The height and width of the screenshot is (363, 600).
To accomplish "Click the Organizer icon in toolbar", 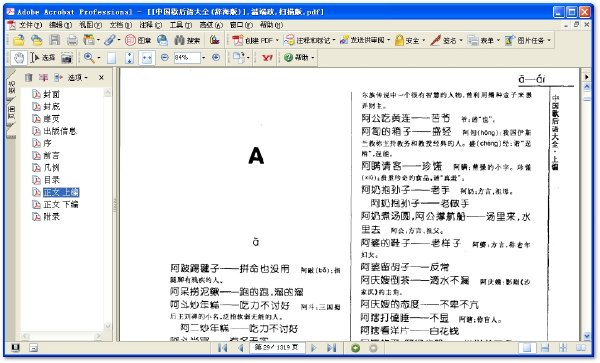I will click(89, 40).
